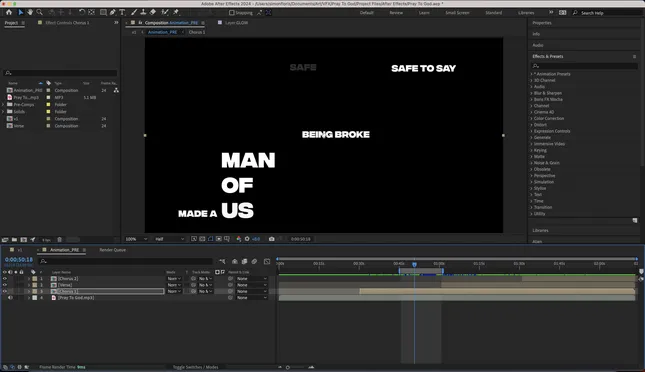Click the Motion Blur enable icon
The image size is (645, 372).
point(254,261)
